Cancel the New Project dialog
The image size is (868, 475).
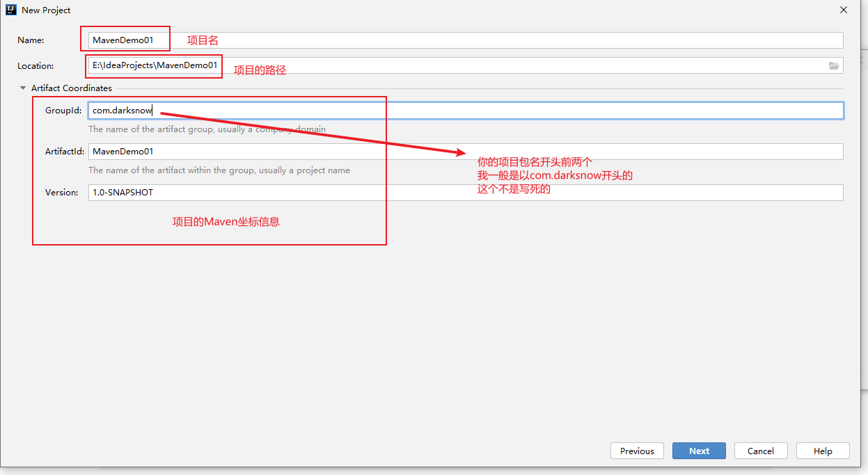click(761, 451)
